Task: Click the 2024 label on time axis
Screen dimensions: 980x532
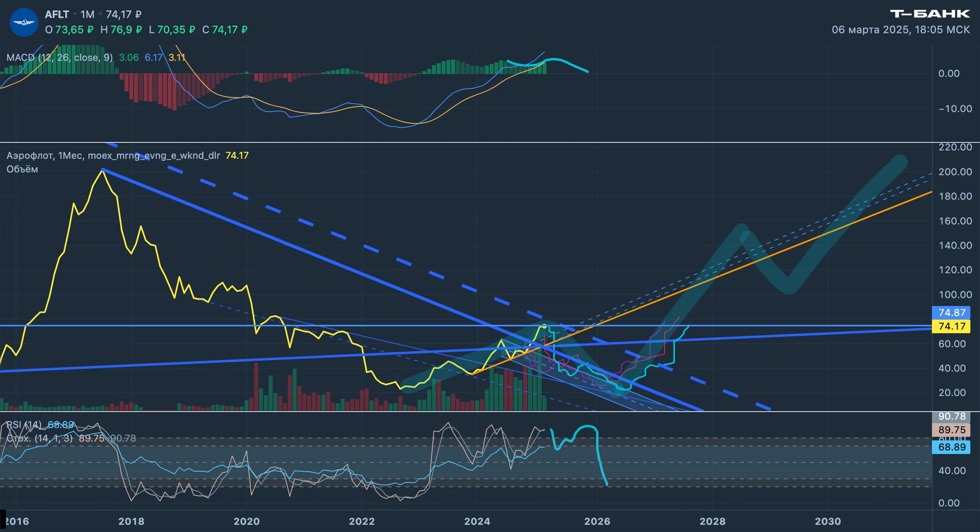Action: point(477,521)
